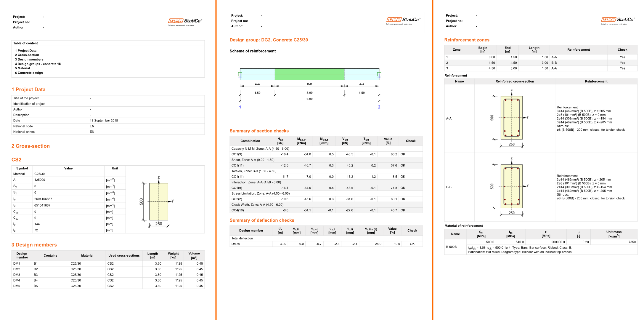
Task: Select zone 2 row with B-B reinforcement
Action: pos(541,63)
